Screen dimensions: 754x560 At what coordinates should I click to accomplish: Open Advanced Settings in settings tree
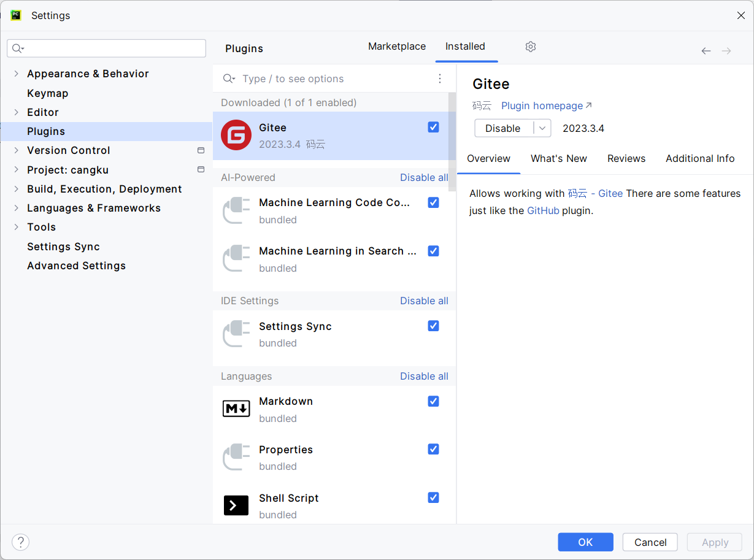tap(76, 266)
